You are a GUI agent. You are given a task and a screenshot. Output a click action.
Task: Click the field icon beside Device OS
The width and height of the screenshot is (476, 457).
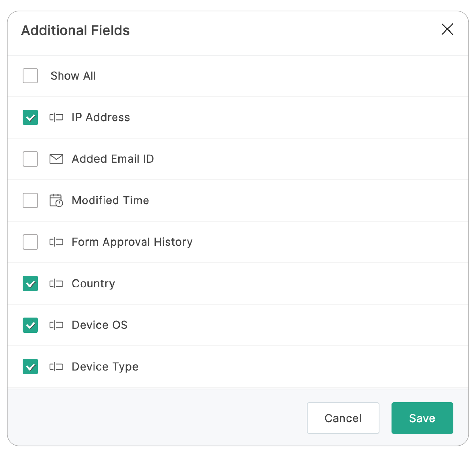point(56,325)
